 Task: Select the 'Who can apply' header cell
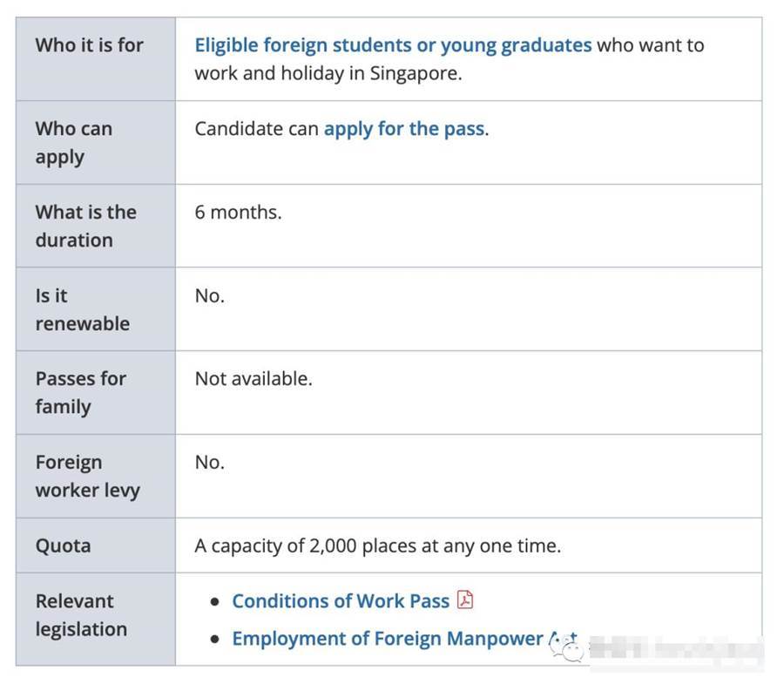[x=96, y=143]
